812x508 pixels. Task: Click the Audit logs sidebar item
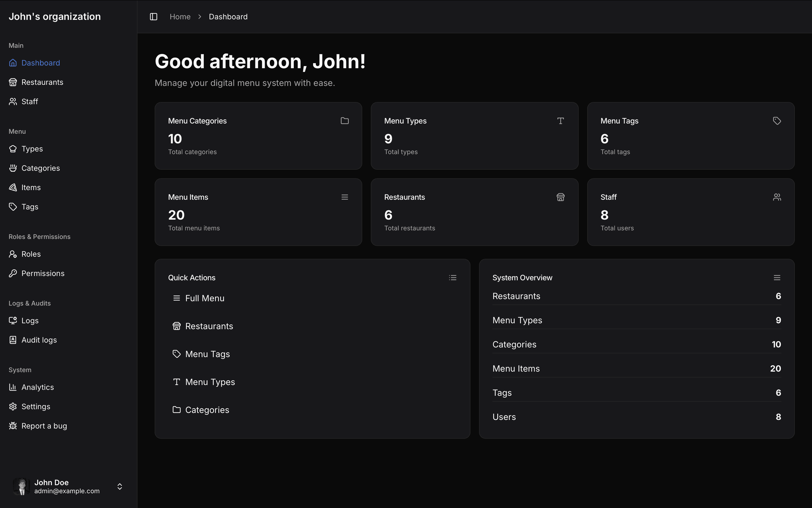(39, 340)
